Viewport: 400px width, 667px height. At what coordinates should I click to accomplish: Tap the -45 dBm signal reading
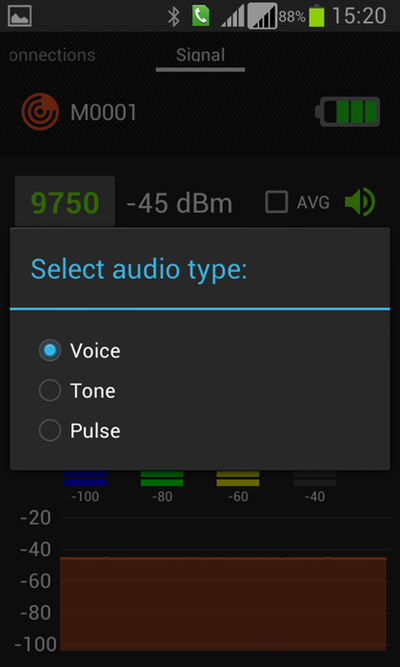tap(180, 203)
